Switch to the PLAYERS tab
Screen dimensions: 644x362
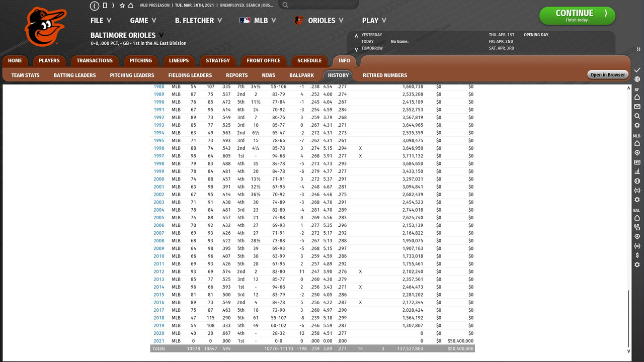pyautogui.click(x=49, y=61)
